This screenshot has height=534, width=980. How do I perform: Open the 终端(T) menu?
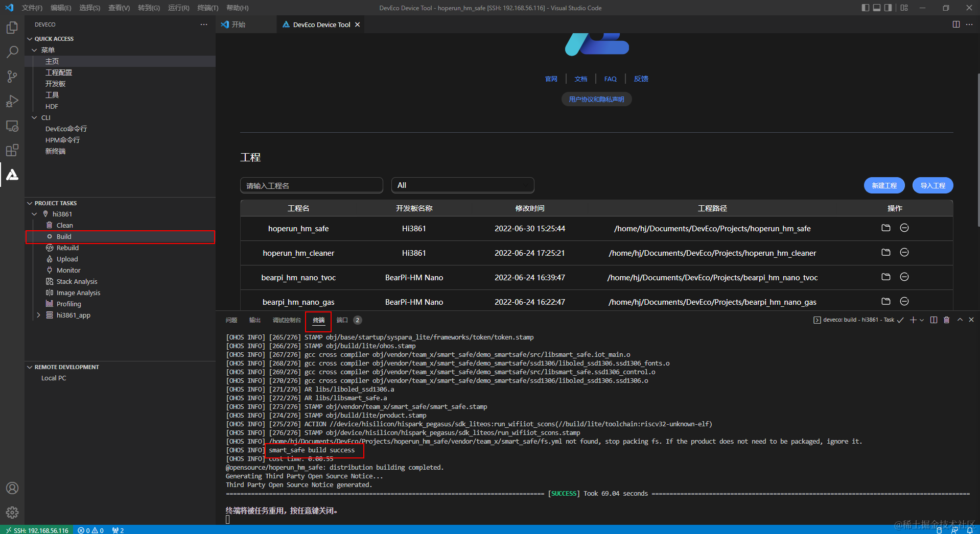coord(208,8)
